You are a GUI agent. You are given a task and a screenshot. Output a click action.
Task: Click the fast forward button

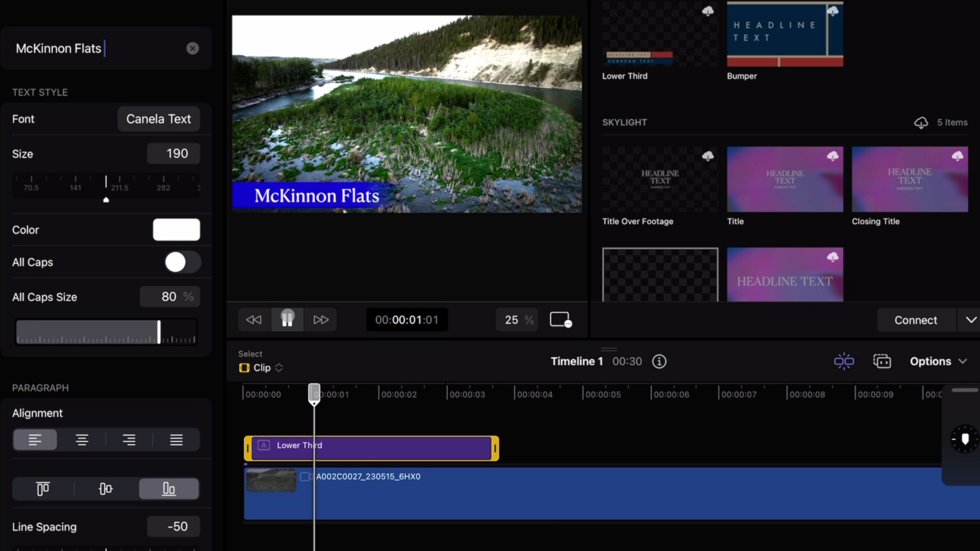(x=320, y=320)
